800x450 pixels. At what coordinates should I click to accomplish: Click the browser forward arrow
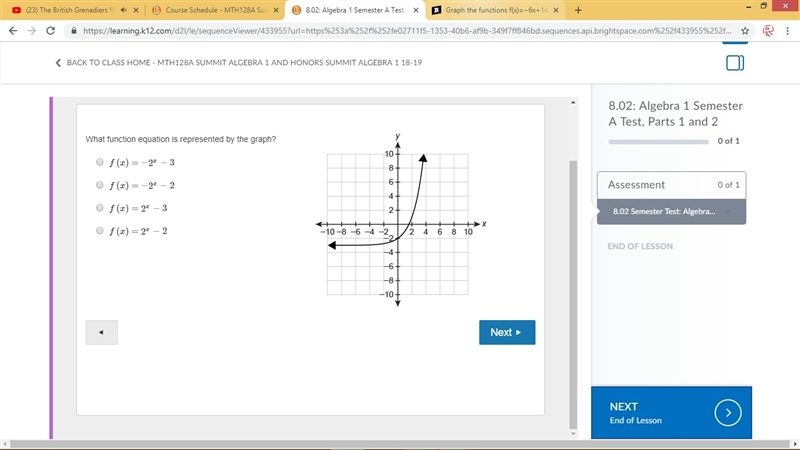[x=32, y=31]
